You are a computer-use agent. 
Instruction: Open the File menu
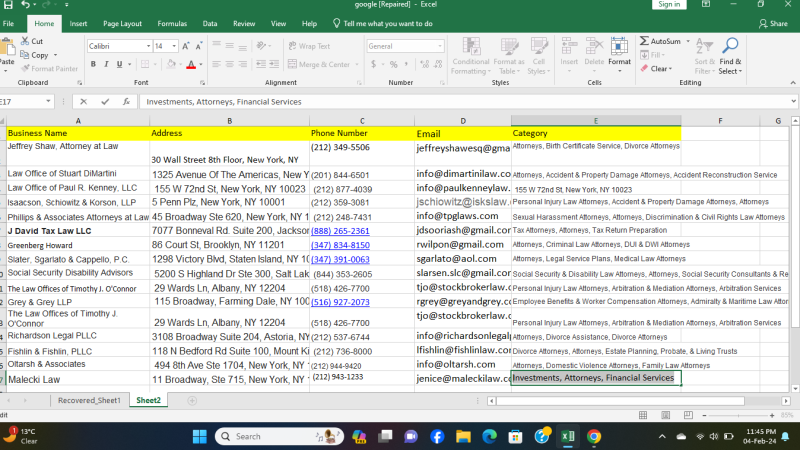(8, 23)
